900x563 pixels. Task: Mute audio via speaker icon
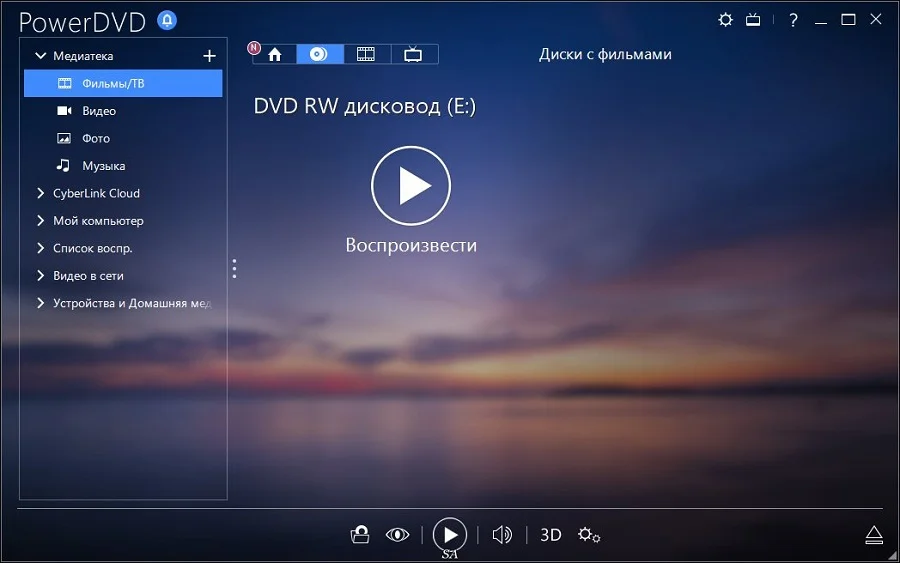[x=502, y=535]
